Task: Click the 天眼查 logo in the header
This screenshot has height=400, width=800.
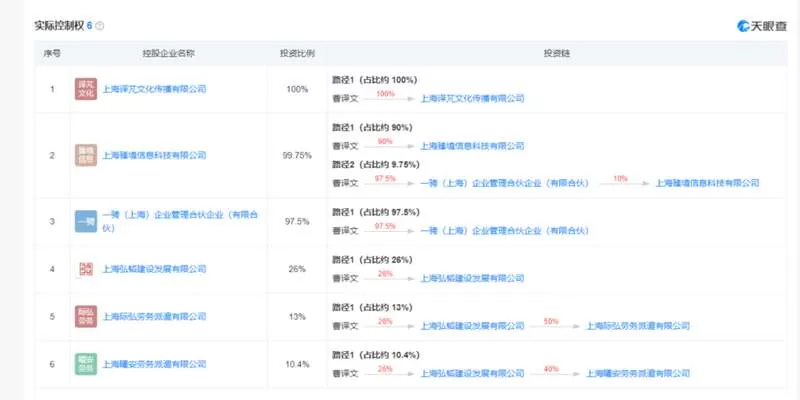Action: (762, 26)
